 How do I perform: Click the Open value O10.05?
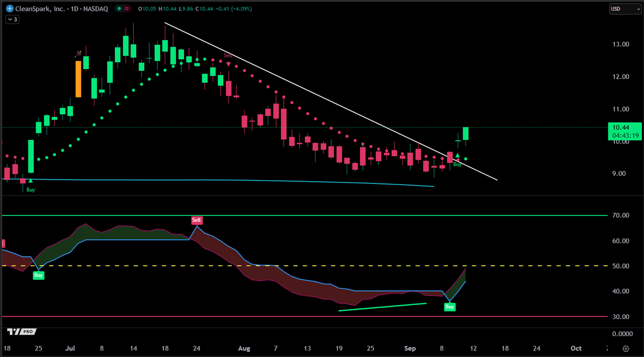click(147, 9)
